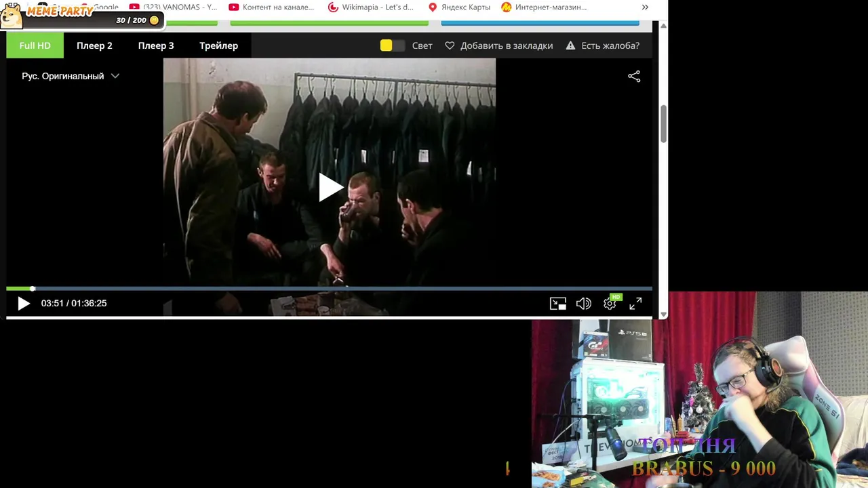Toggle the Свет light switch
This screenshot has height=488, width=868.
click(x=392, y=45)
